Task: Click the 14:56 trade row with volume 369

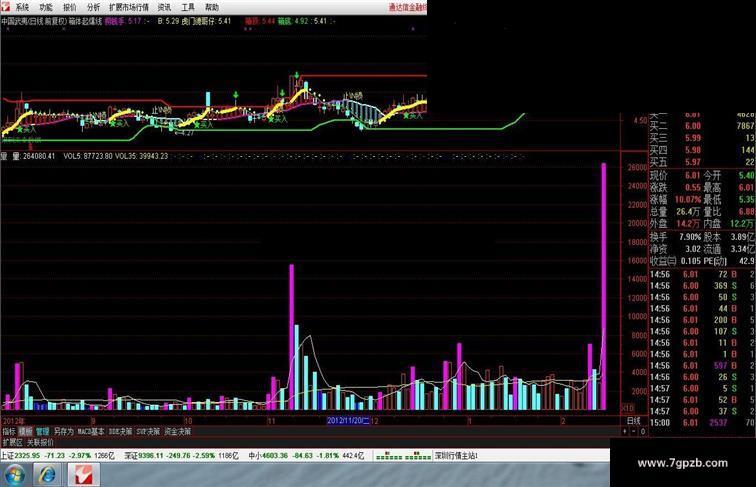Action: click(702, 285)
